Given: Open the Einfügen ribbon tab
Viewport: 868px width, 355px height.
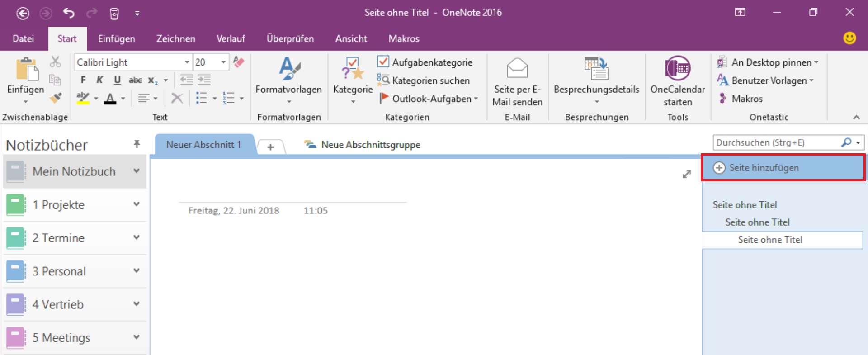Looking at the screenshot, I should [116, 39].
